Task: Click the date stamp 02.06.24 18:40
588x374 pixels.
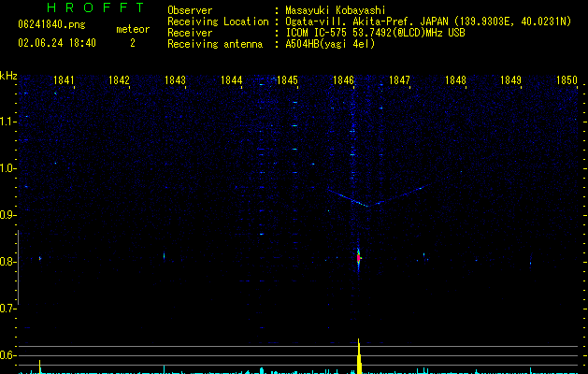Action: tap(57, 43)
